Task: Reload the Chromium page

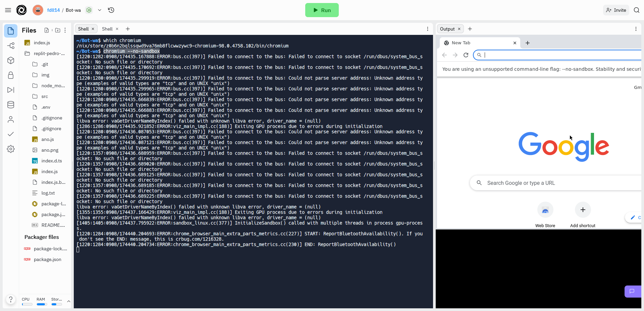Action: pos(466,55)
